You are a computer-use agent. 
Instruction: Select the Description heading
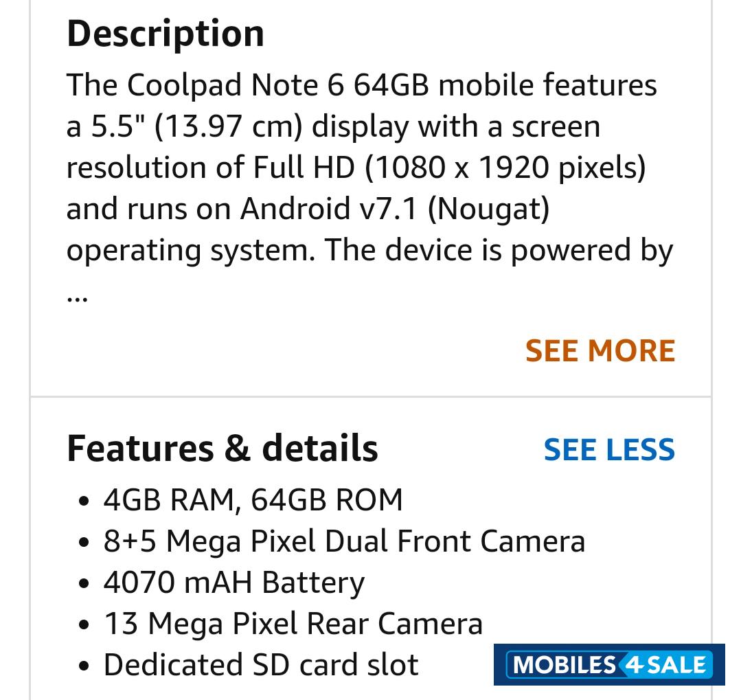pos(166,33)
